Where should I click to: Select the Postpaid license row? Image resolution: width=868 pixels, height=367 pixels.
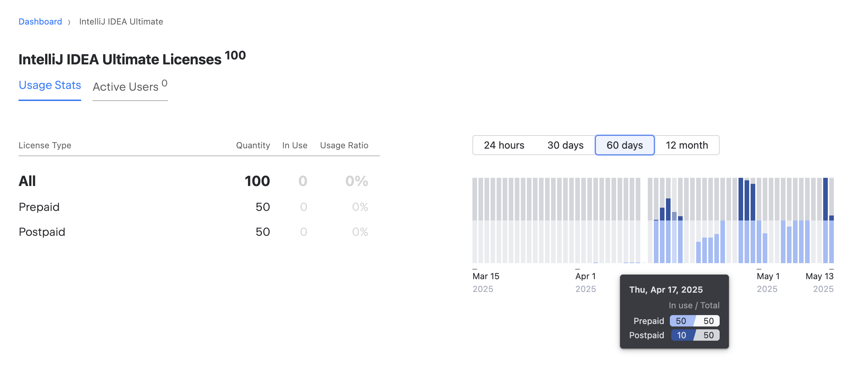pos(42,232)
